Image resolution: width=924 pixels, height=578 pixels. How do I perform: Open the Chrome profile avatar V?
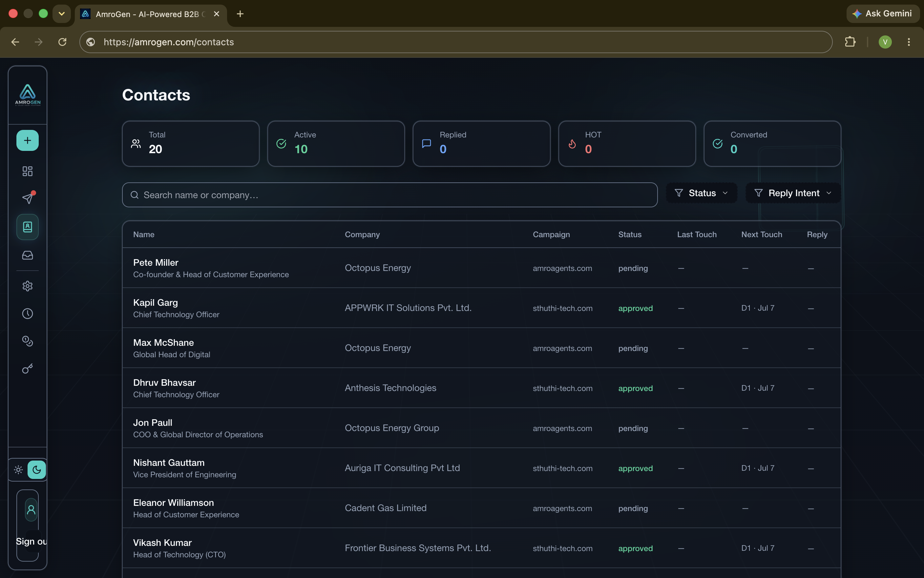(x=885, y=42)
